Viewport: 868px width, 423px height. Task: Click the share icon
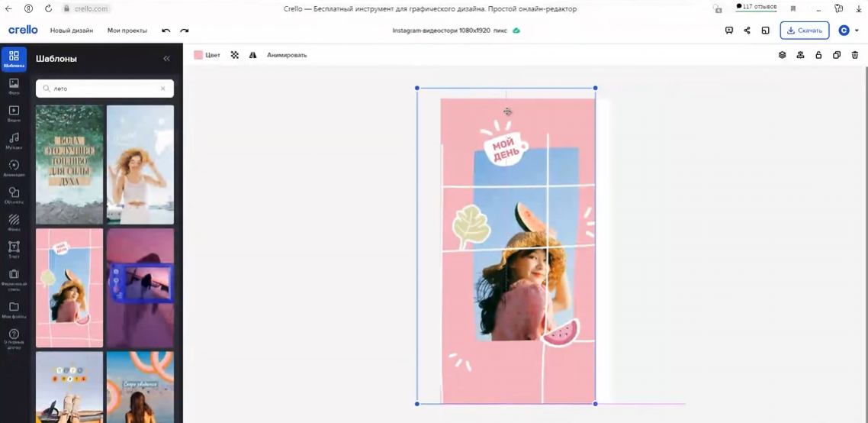pos(747,31)
